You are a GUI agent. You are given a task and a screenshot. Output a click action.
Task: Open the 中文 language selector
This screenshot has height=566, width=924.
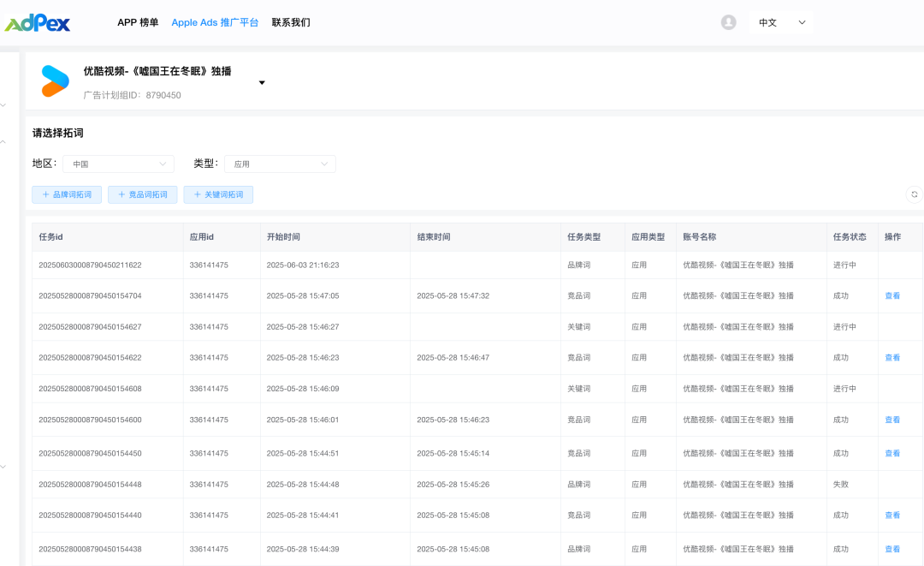click(x=782, y=22)
